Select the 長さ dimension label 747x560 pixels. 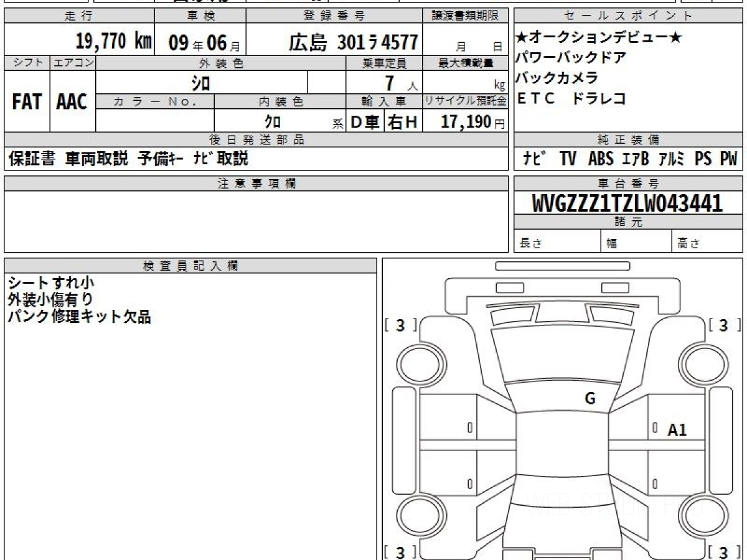530,244
